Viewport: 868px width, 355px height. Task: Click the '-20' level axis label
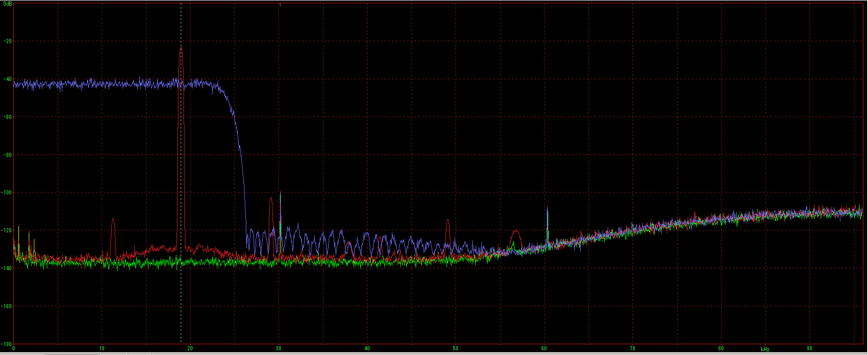pyautogui.click(x=7, y=41)
